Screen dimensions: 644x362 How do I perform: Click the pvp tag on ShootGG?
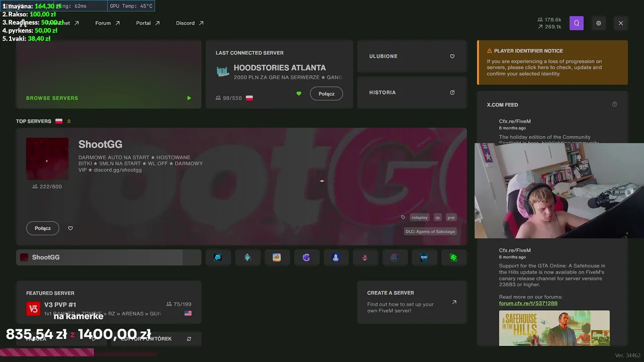pos(451,218)
